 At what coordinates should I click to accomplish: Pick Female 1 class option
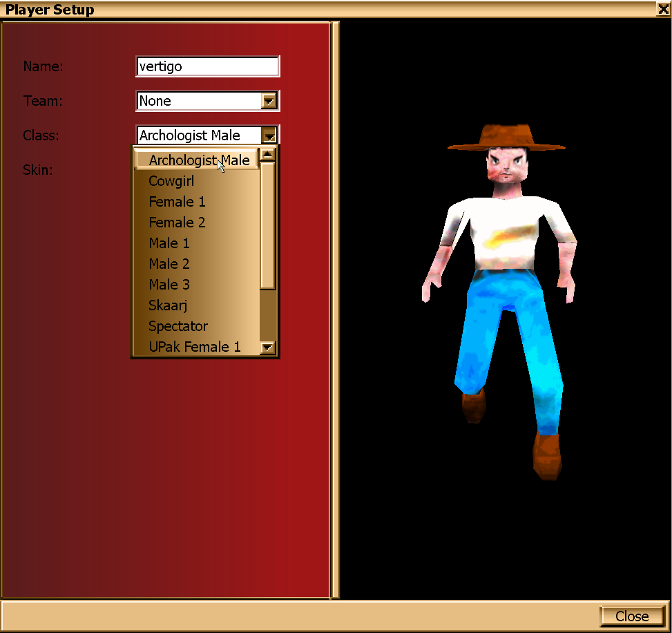click(x=197, y=202)
